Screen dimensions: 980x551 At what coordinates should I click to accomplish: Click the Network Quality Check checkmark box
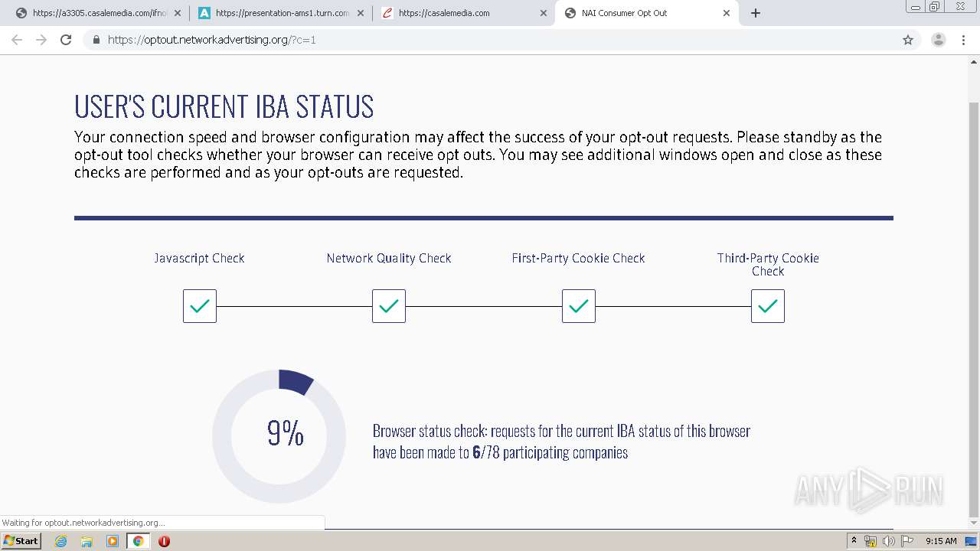(389, 306)
